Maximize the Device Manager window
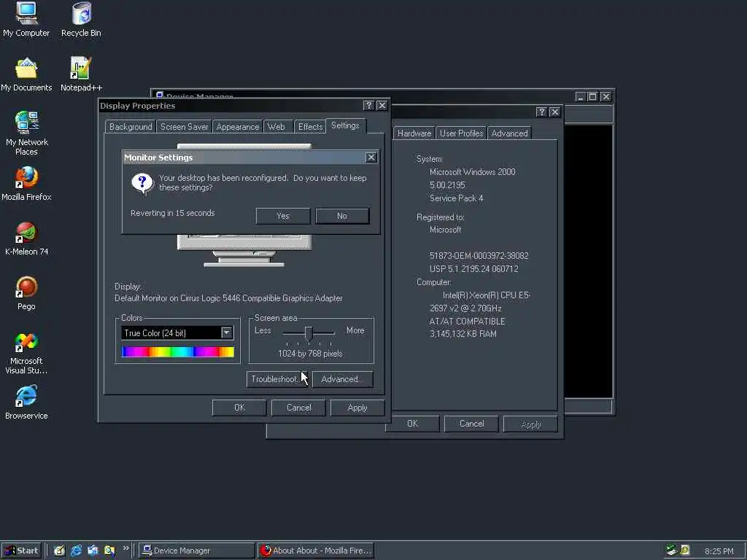This screenshot has width=747, height=560. 592,97
